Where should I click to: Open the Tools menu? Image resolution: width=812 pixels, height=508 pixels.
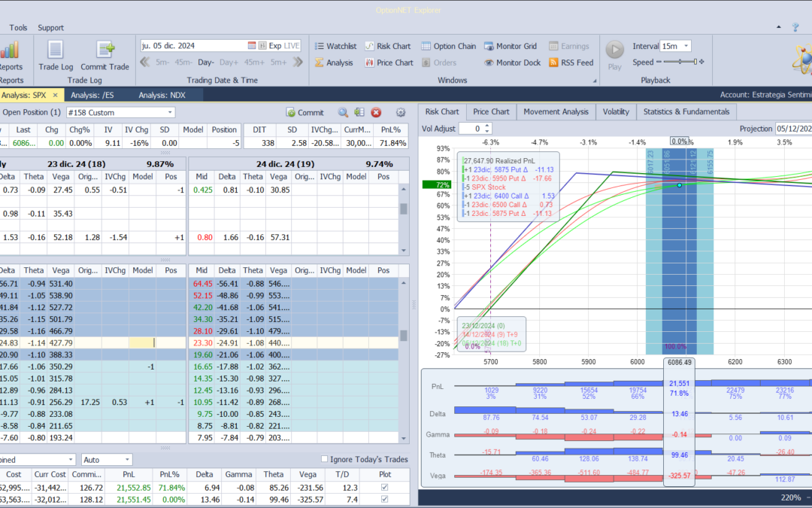(18, 28)
